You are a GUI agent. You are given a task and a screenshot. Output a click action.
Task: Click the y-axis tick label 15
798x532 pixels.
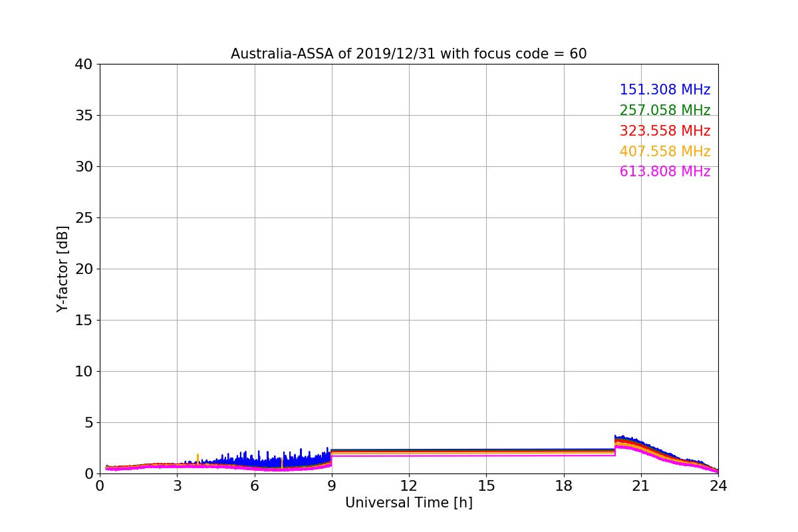click(84, 321)
